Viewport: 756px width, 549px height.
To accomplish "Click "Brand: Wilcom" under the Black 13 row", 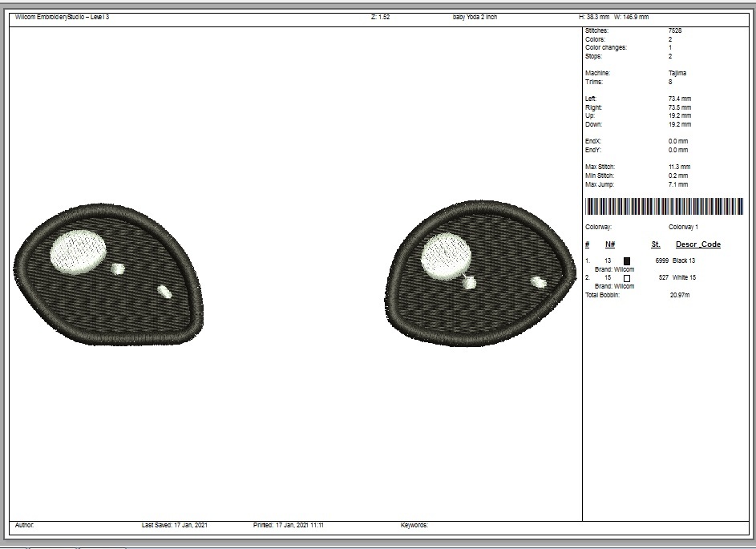I will pos(615,269).
